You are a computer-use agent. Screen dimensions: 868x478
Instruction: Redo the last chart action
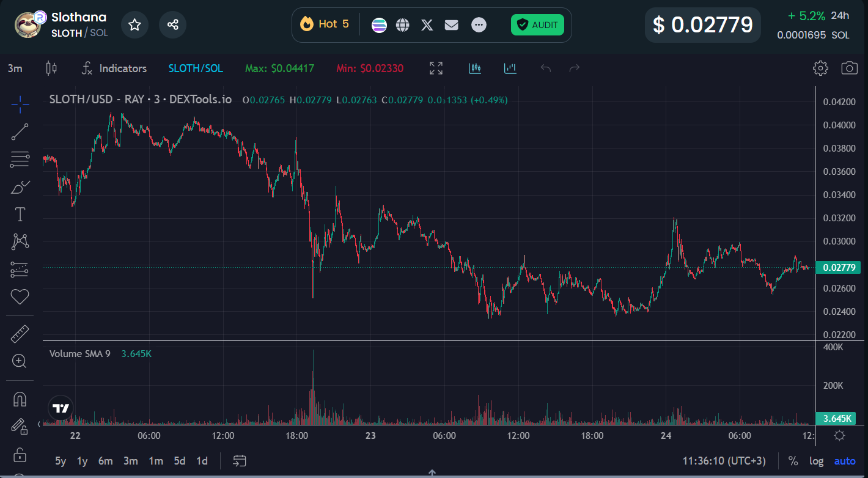(x=575, y=68)
